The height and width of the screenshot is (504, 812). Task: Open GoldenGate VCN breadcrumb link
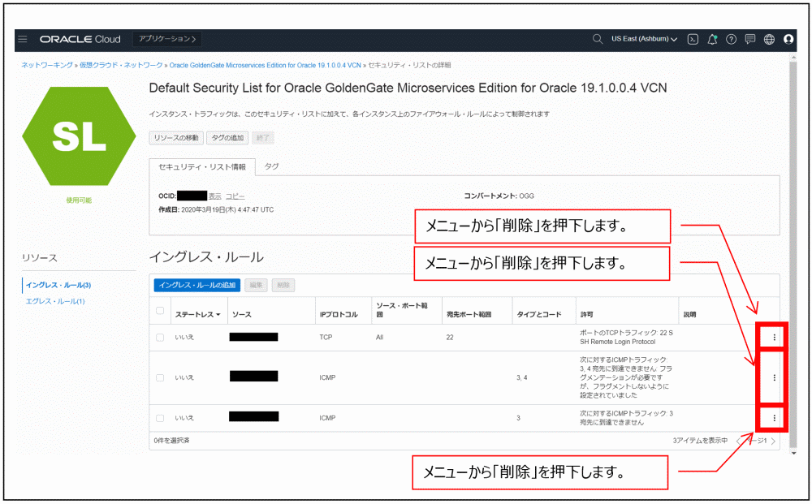point(266,65)
